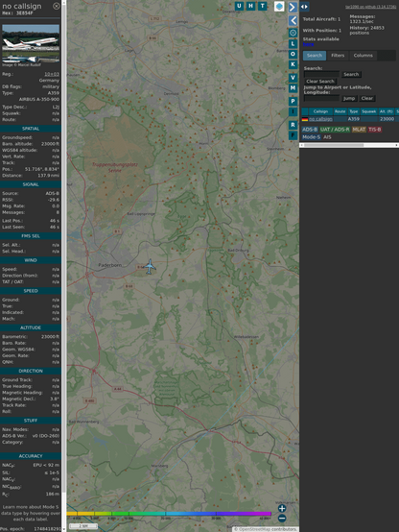The width and height of the screenshot is (399, 532).
Task: Close the selected aircraft info panel
Action: pyautogui.click(x=57, y=6)
